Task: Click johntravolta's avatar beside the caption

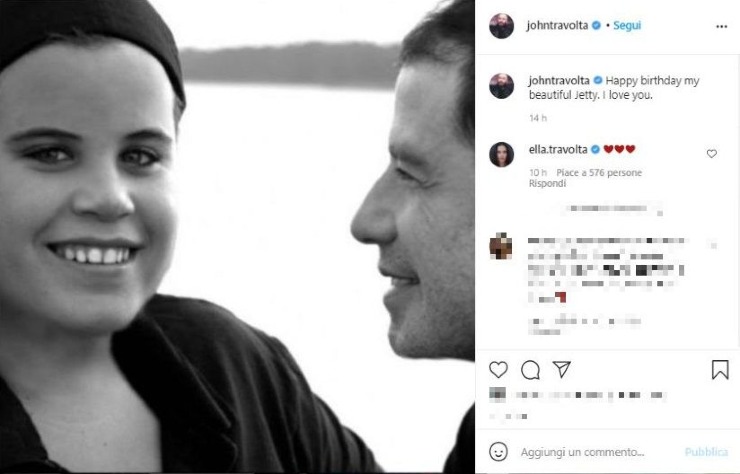Action: (502, 86)
